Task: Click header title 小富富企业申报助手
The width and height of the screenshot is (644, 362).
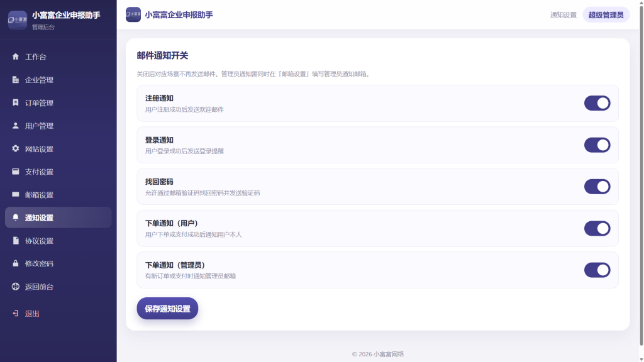Action: point(179,15)
